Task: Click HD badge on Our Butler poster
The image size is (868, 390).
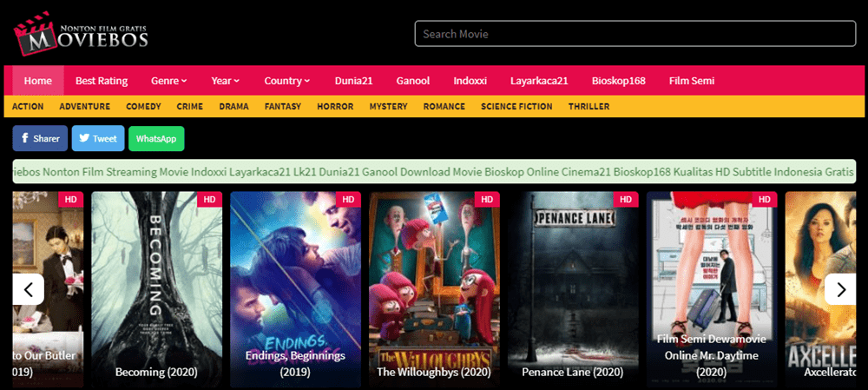Action: pyautogui.click(x=70, y=200)
